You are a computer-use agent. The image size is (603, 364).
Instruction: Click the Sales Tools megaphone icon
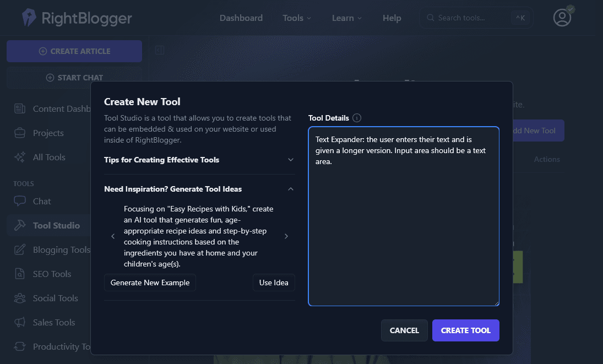point(20,322)
